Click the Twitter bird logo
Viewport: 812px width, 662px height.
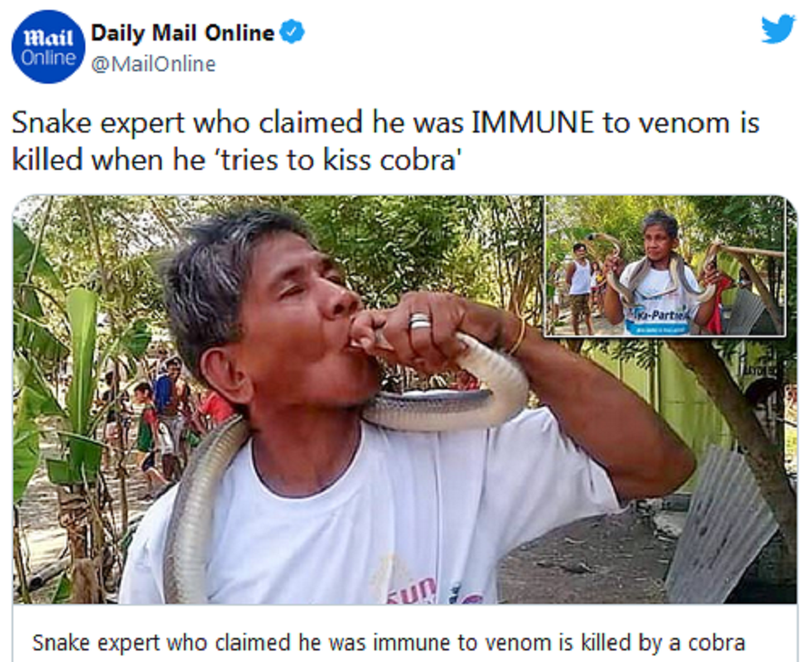click(x=777, y=30)
